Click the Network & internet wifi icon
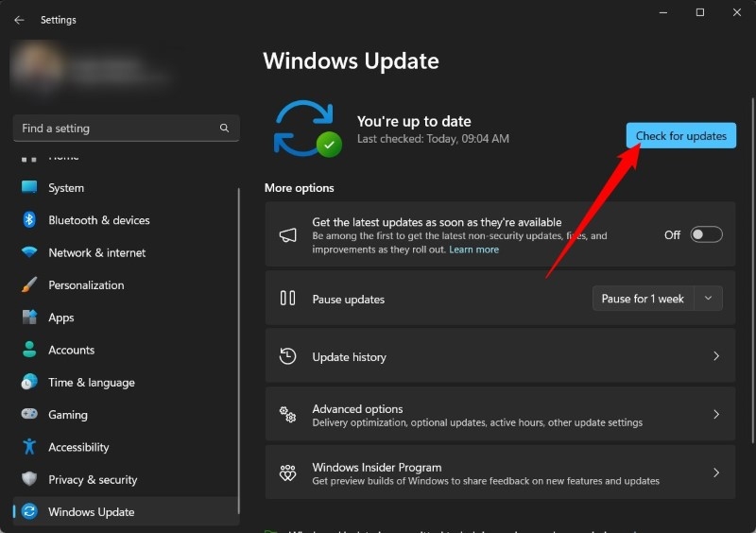The width and height of the screenshot is (756, 533). click(29, 252)
